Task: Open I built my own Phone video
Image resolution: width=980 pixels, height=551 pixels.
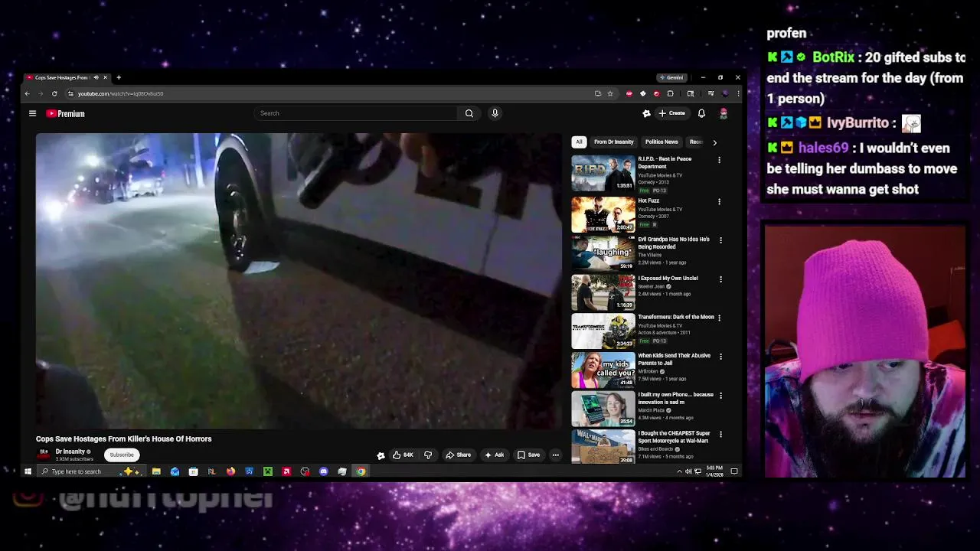Action: (675, 398)
